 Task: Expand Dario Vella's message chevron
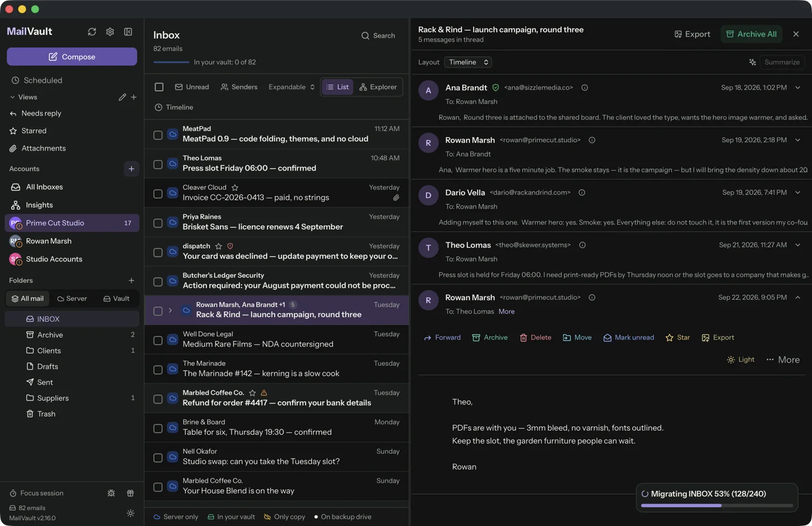798,192
